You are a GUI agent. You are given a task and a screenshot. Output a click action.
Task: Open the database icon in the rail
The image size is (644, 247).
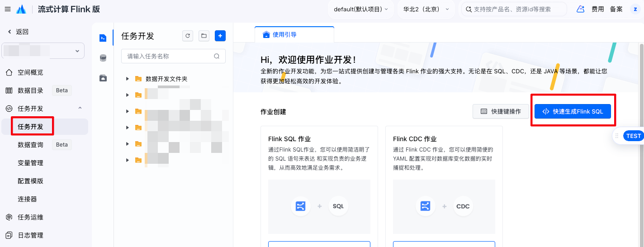(x=103, y=58)
